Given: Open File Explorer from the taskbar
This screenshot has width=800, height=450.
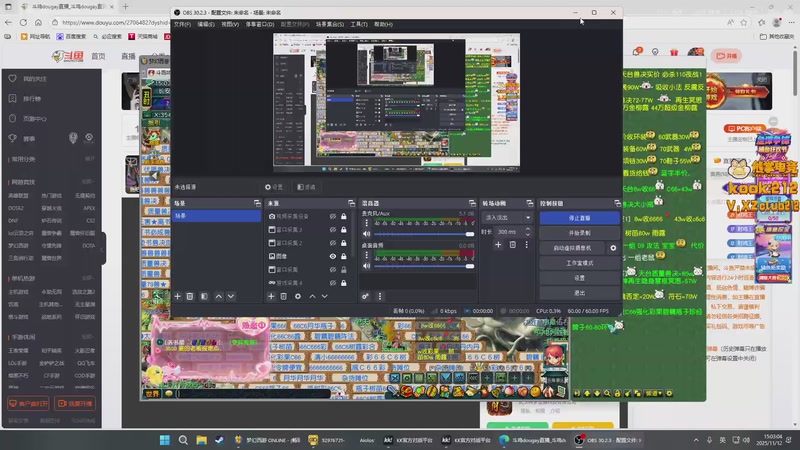Looking at the screenshot, I should coord(202,440).
